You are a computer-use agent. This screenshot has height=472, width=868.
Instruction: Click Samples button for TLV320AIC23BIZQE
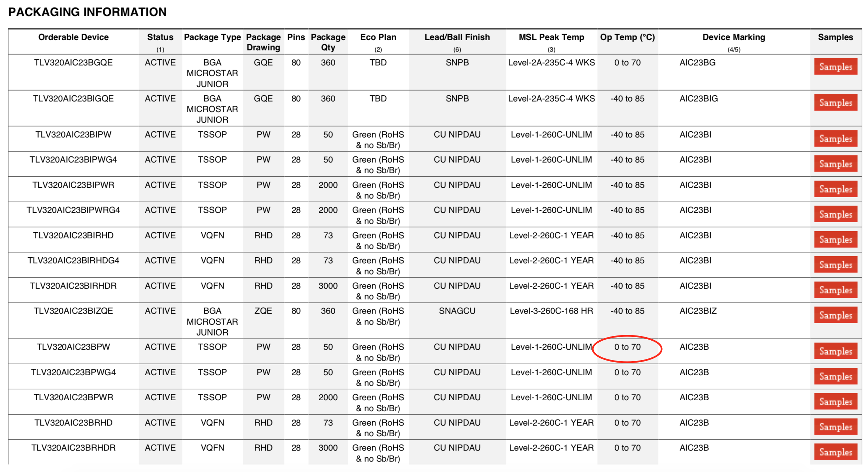coord(835,315)
